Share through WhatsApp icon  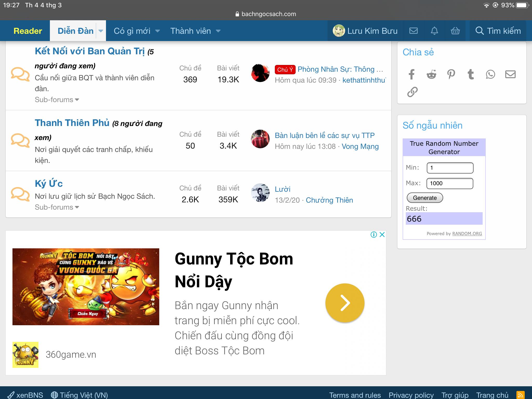pos(490,75)
